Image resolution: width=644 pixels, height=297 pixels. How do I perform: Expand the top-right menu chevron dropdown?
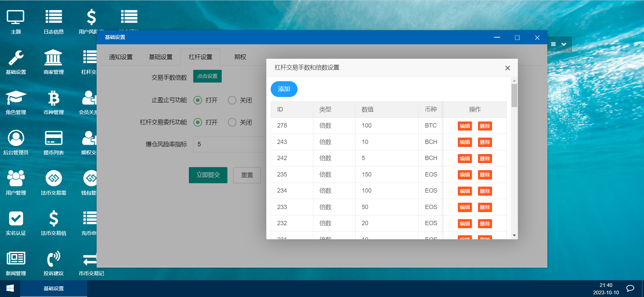click(x=564, y=44)
